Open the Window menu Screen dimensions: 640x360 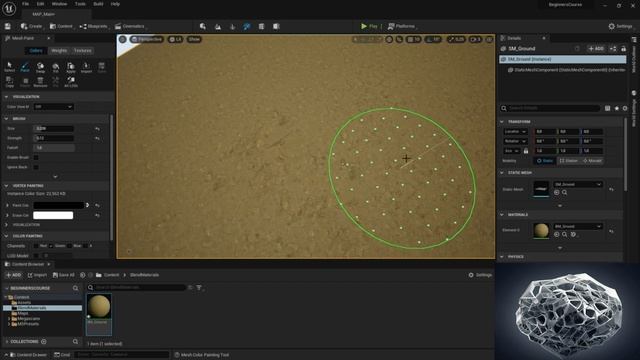pyautogui.click(x=60, y=4)
